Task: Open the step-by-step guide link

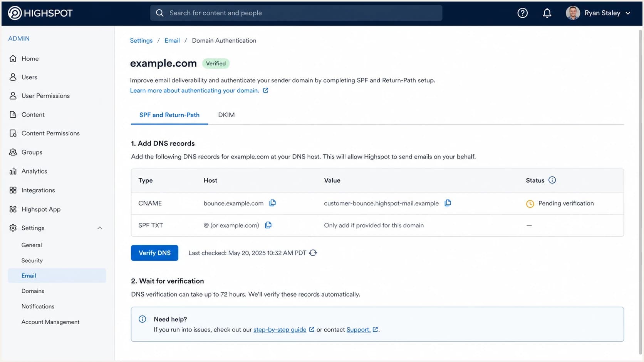Action: [x=280, y=330]
